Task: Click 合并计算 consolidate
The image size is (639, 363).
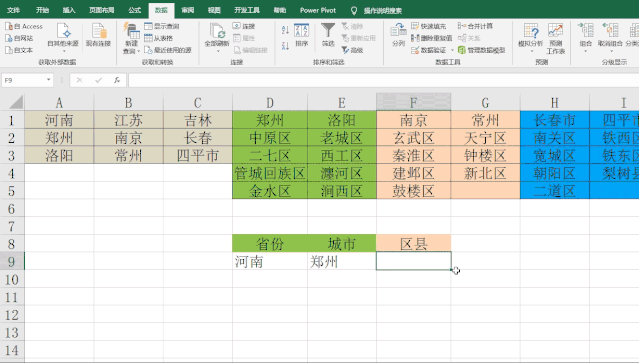Action: (475, 26)
